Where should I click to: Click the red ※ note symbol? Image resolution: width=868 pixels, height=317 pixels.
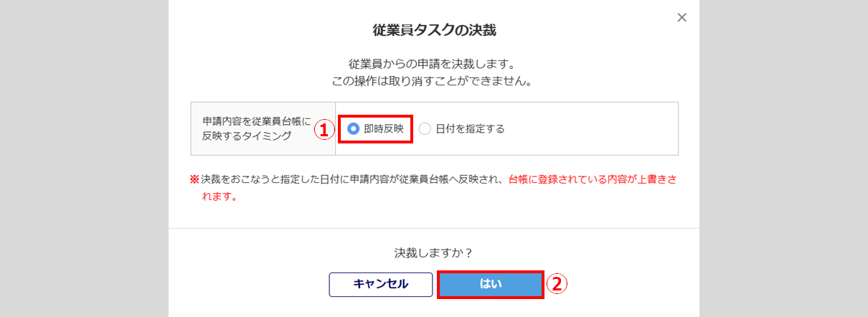[x=194, y=179]
